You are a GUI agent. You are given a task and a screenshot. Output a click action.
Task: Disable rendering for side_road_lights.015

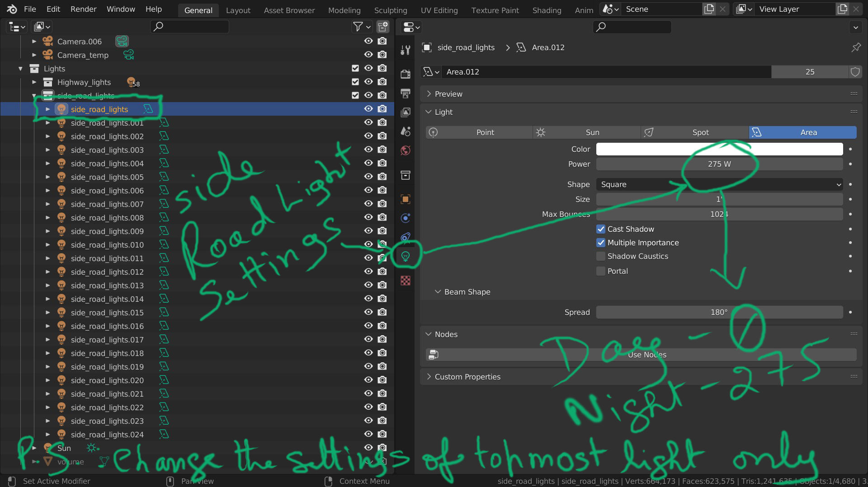coord(382,312)
